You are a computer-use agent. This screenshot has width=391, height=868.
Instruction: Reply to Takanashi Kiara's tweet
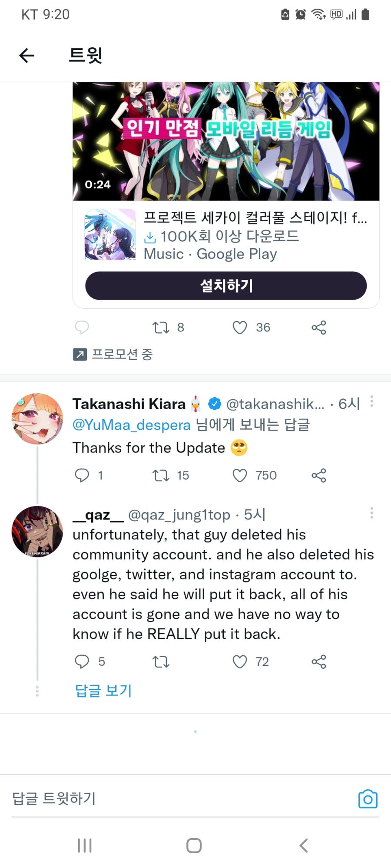(82, 475)
